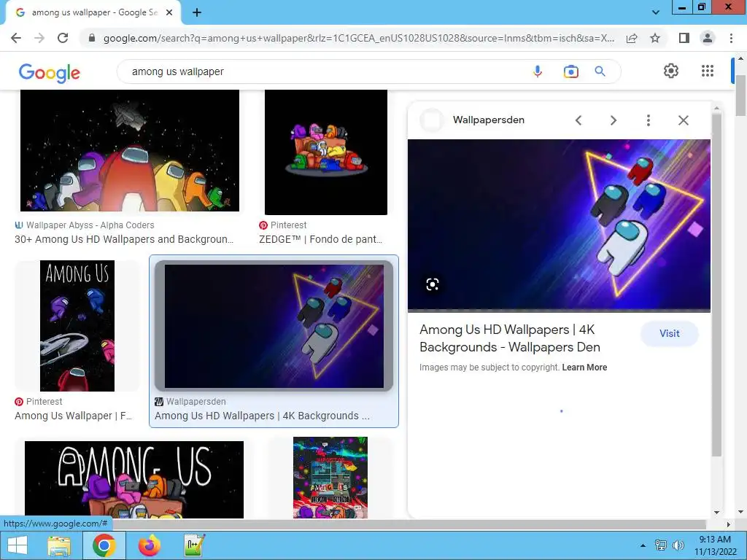Expand the tab search dropdown arrow
Screen dimensions: 747x560
[x=656, y=13]
